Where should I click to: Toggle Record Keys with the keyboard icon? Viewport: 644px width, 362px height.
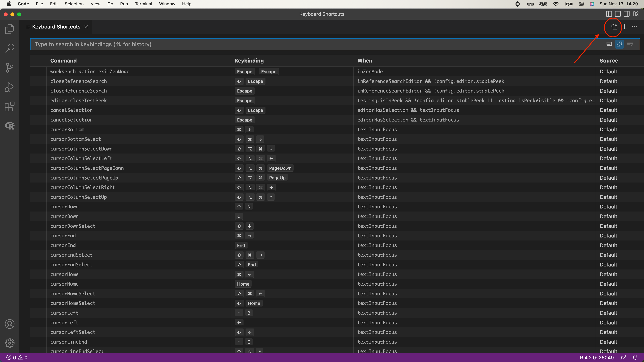click(609, 44)
